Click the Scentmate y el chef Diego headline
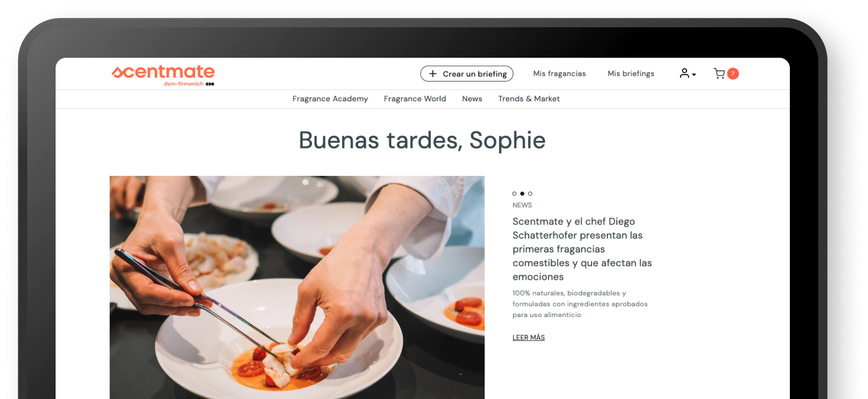This screenshot has height=399, width=868. coord(582,249)
